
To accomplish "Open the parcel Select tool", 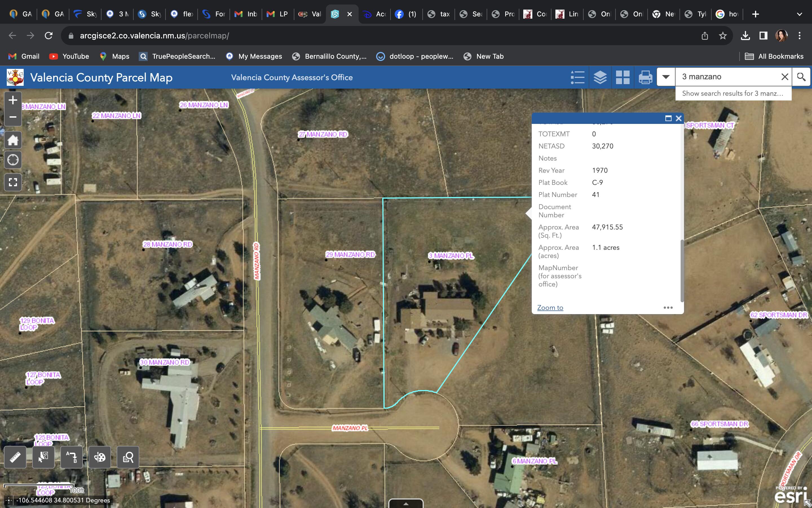I will point(43,457).
